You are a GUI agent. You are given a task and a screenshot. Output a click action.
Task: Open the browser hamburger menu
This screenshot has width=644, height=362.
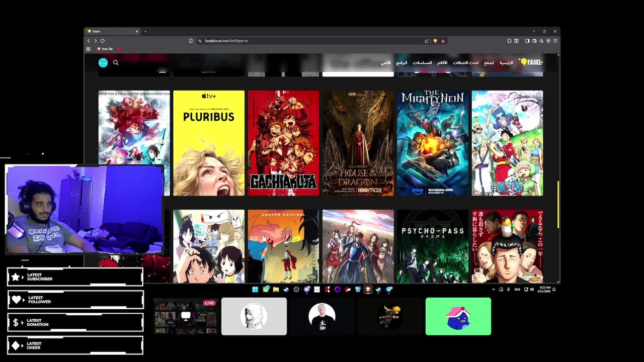coord(555,41)
